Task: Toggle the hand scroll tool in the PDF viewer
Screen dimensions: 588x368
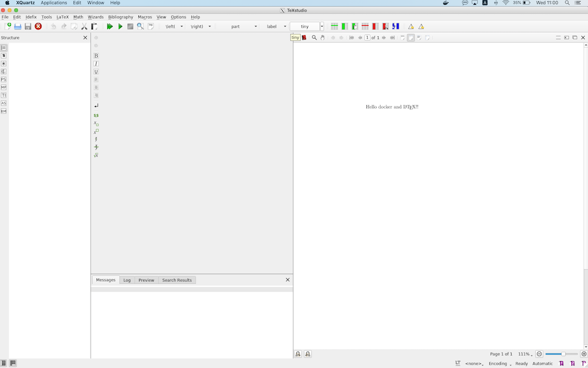Action: pyautogui.click(x=323, y=38)
